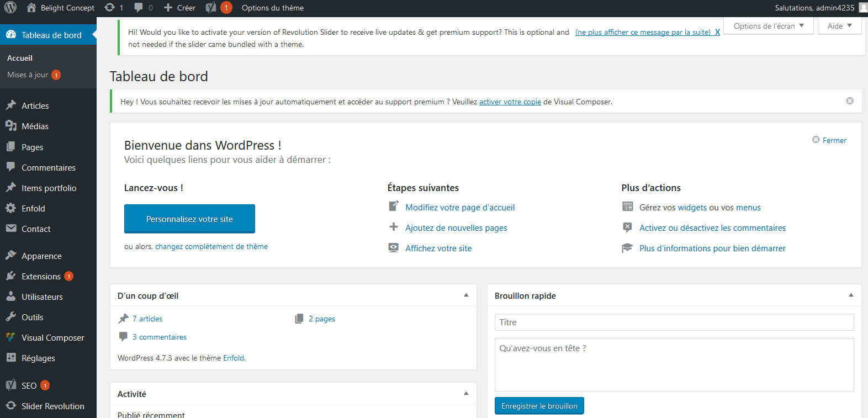Open the widgets link
Screen dimensions: 868x418
point(692,208)
